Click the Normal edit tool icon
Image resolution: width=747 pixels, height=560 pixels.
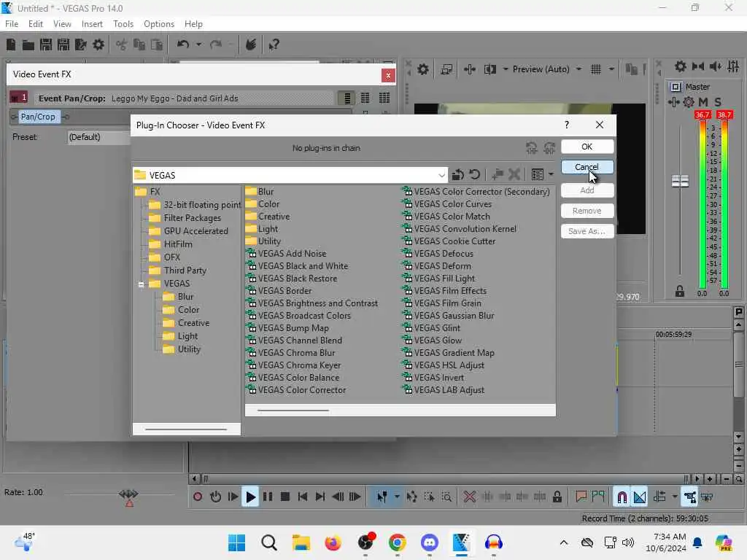tap(382, 497)
